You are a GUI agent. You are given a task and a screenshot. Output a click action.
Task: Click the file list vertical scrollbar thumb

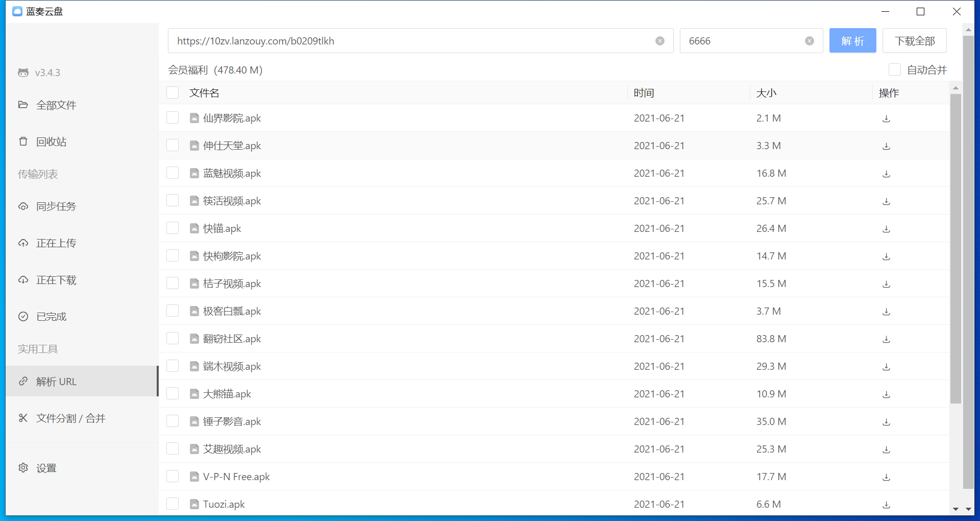[955, 249]
